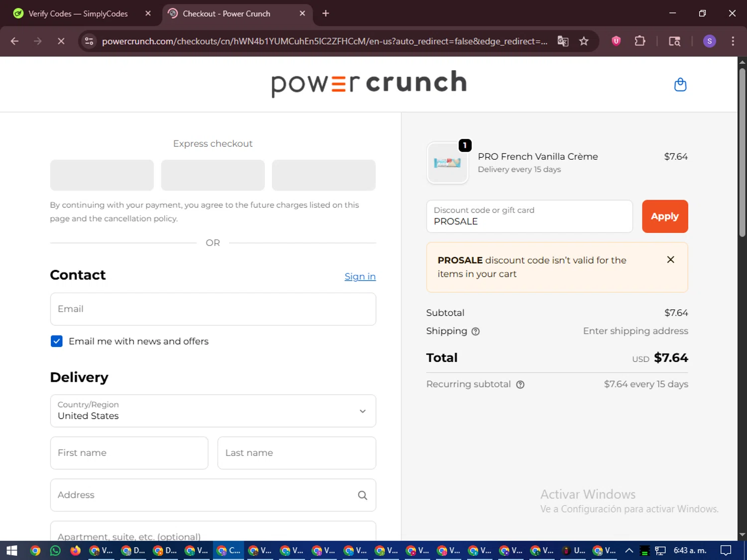This screenshot has height=560, width=747.
Task: Open the Chrome profile avatar S
Action: click(x=709, y=41)
